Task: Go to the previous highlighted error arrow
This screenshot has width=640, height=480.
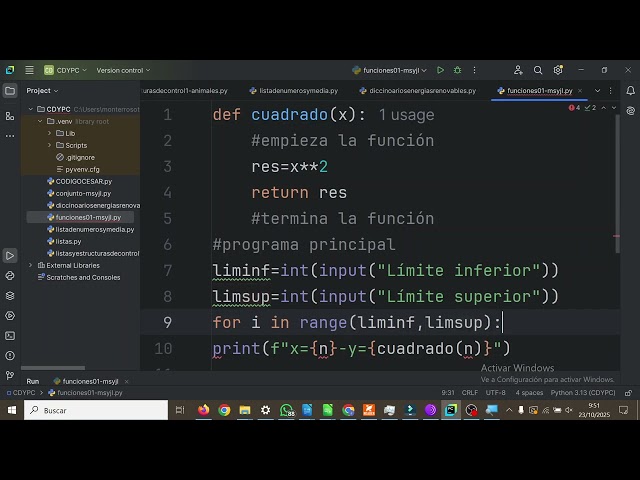Action: click(604, 108)
